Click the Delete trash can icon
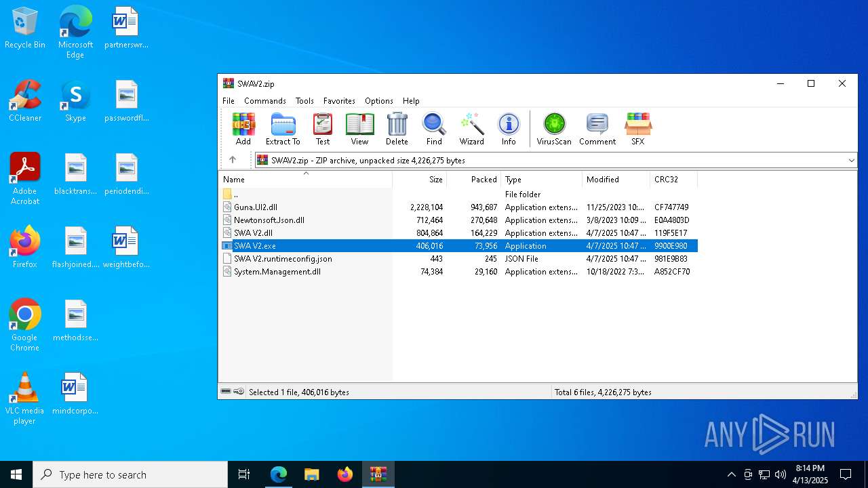Screen dimensions: 868x488 pyautogui.click(x=397, y=129)
